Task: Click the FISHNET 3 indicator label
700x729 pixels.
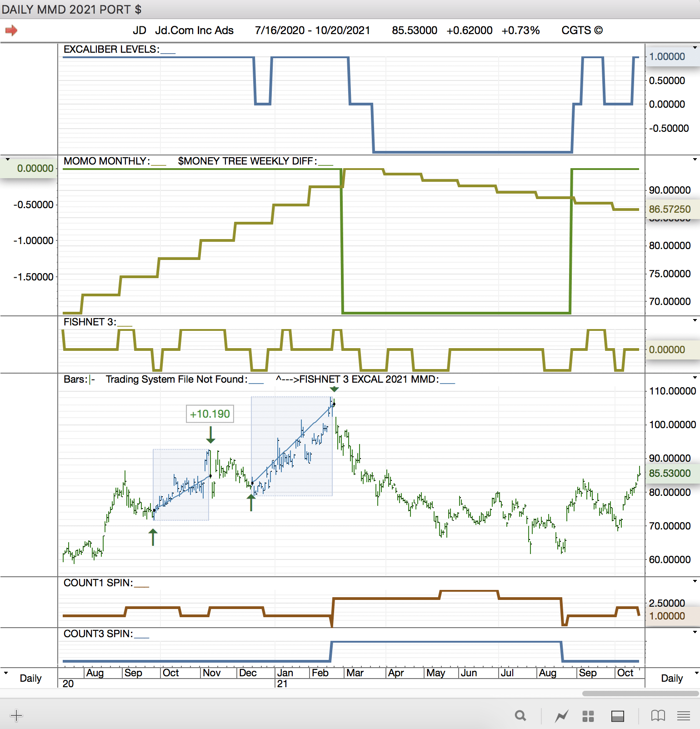Action: coord(90,322)
